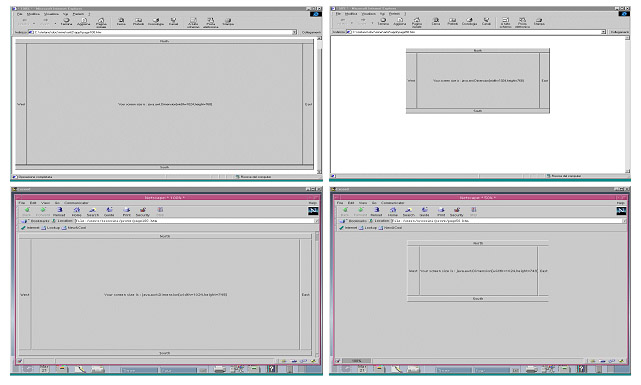Click Canali channels icon in top-left Internet Explorer
641x385 pixels.
point(174,21)
